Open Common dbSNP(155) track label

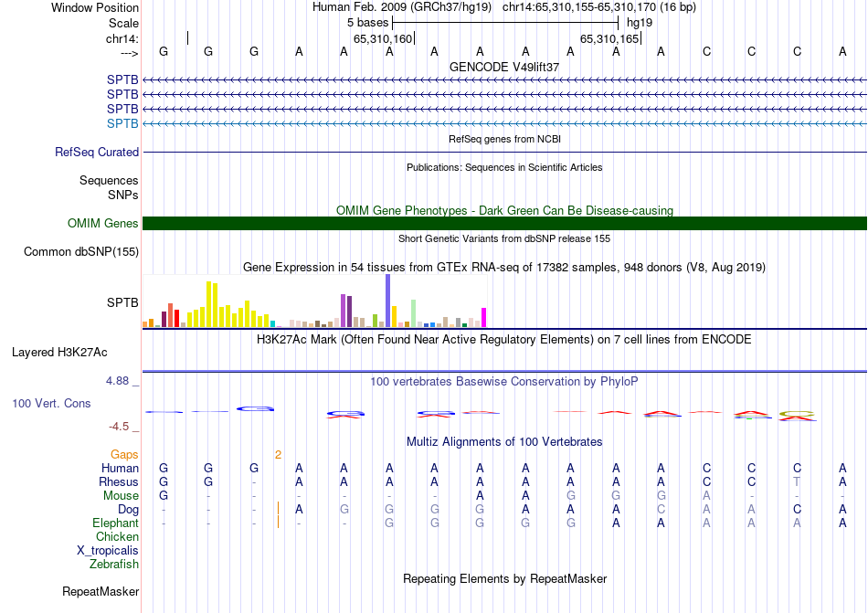click(x=81, y=252)
